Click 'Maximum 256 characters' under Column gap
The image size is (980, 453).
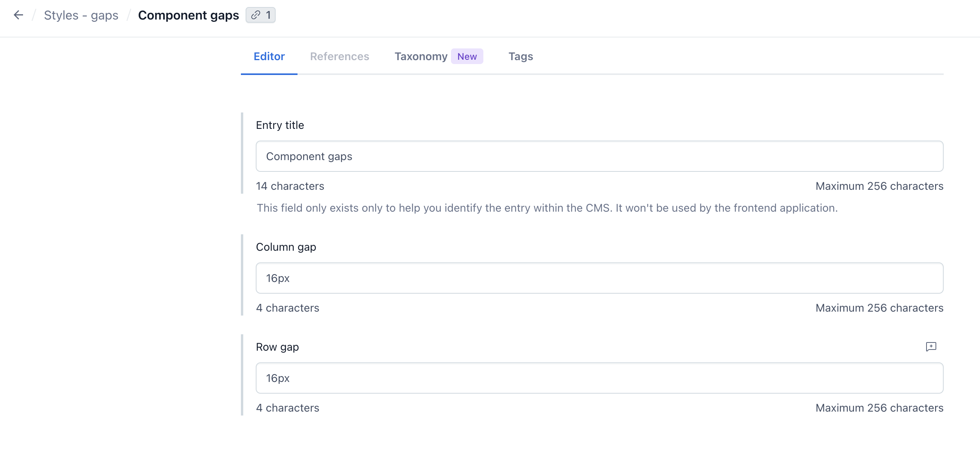click(880, 308)
